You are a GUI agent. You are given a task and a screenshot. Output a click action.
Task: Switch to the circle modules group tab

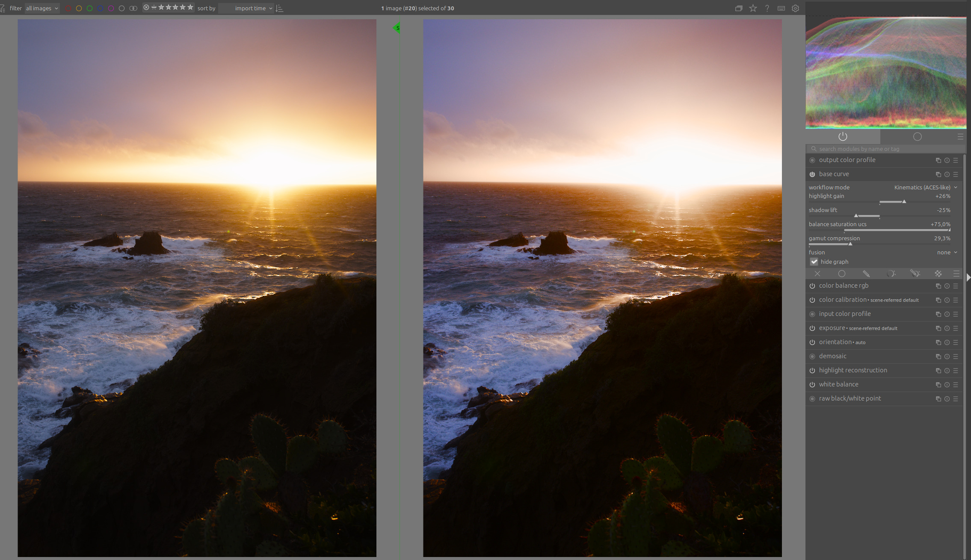[x=917, y=136]
